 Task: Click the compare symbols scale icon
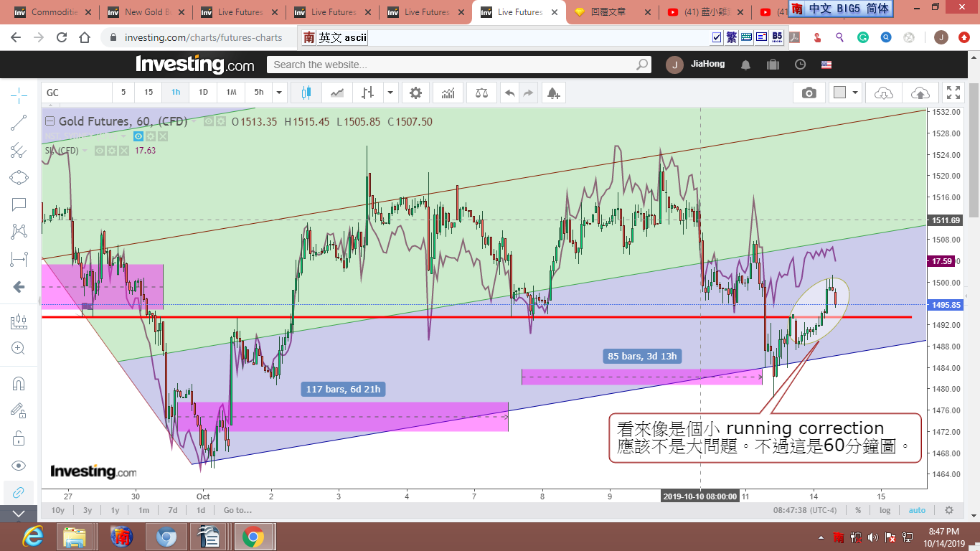pyautogui.click(x=482, y=93)
